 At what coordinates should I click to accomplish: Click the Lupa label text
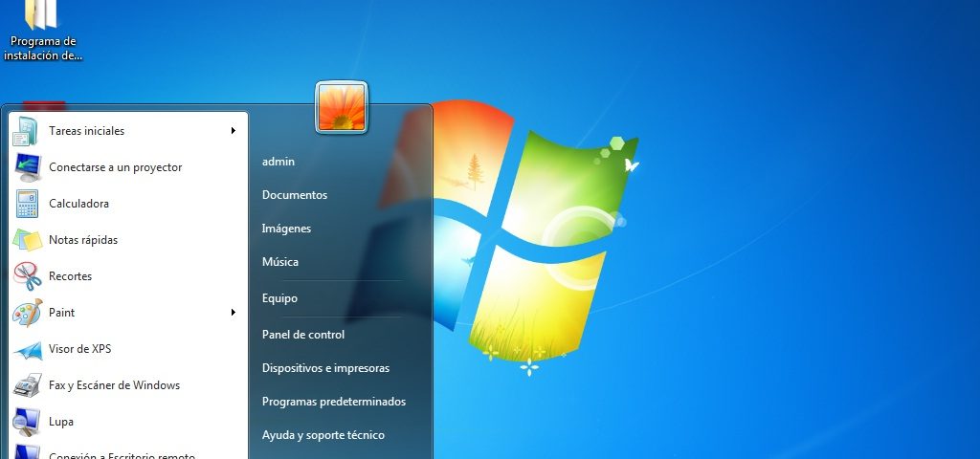[x=61, y=422]
